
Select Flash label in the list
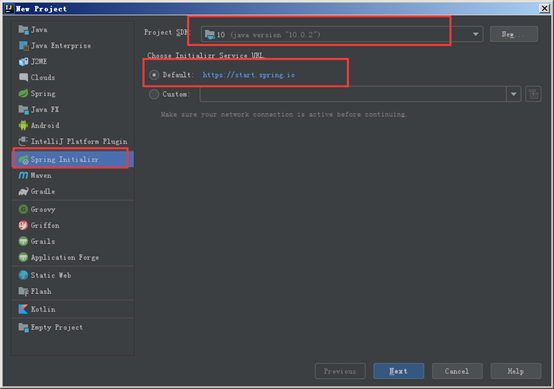click(x=41, y=291)
